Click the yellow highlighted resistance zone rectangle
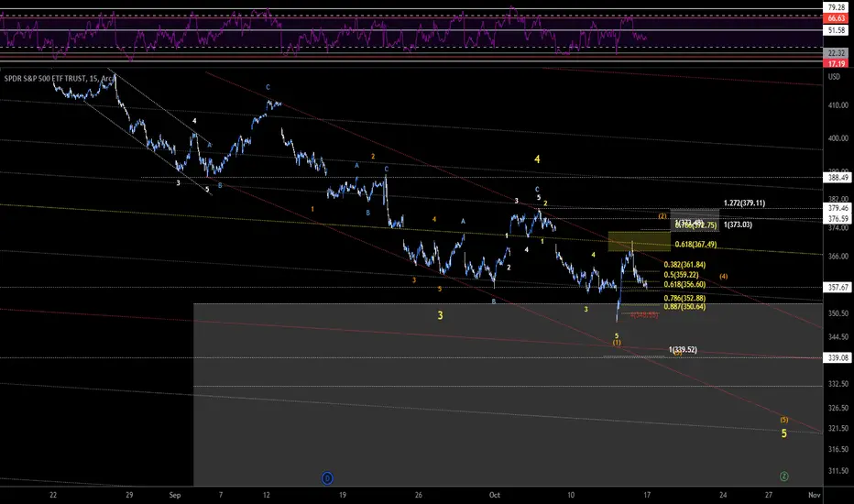The image size is (854, 504). pos(640,241)
